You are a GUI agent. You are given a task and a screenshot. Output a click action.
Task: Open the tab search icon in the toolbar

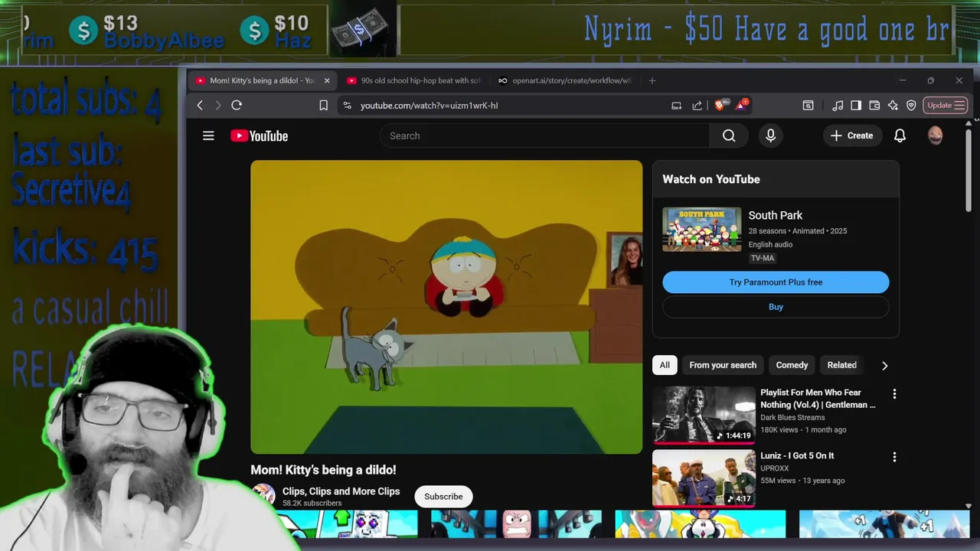coord(808,105)
